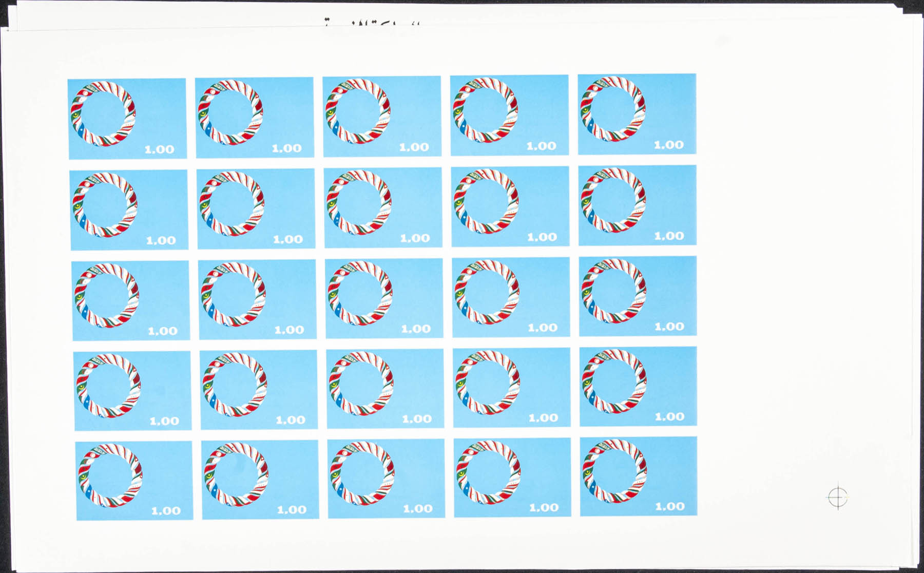Select the second stamp in the bottom row

(260, 480)
